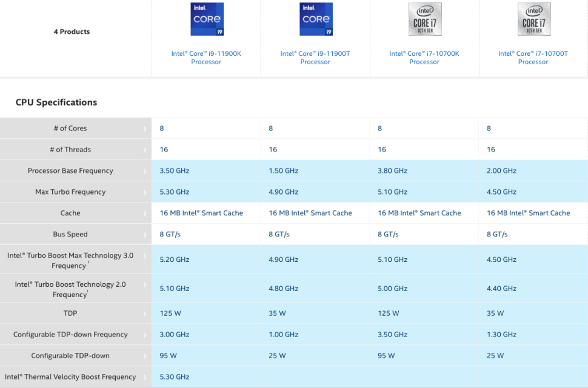Select the 1.50 GHz base frequency value
Viewport: 588px width, 388px height.
[284, 170]
